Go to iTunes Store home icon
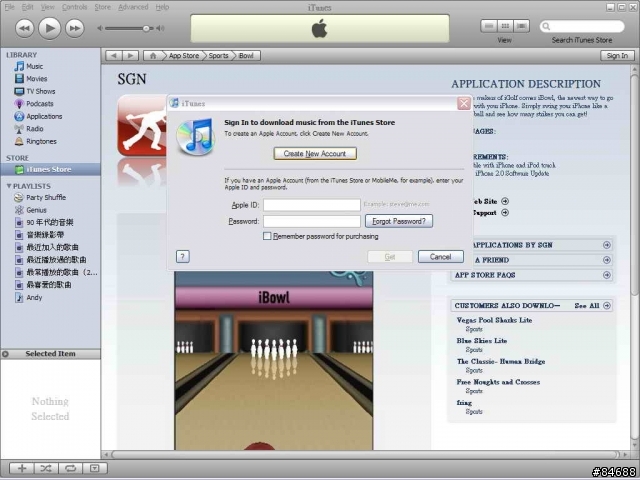Screen dimensions: 640x480 click(153, 56)
